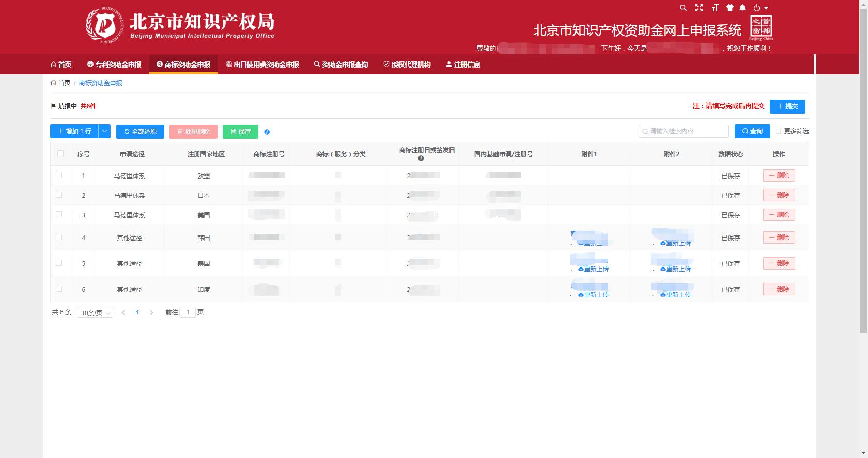Click the 查询 search button
868x458 pixels.
pyautogui.click(x=752, y=131)
